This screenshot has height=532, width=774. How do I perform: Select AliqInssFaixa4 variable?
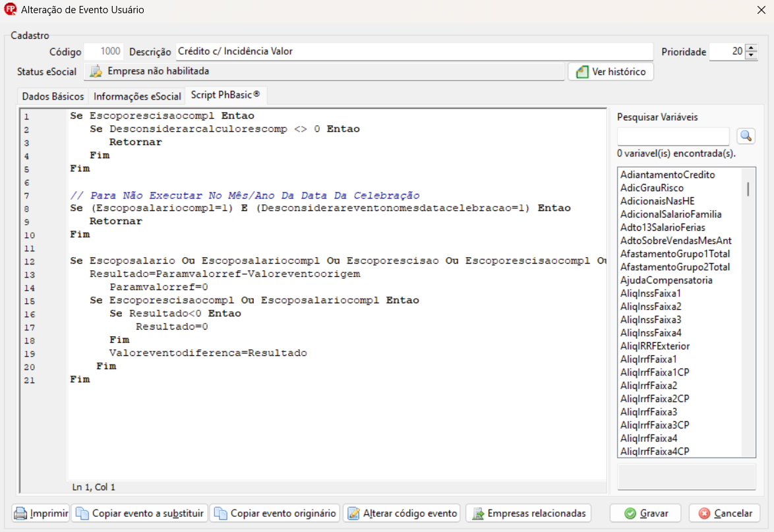[650, 333]
